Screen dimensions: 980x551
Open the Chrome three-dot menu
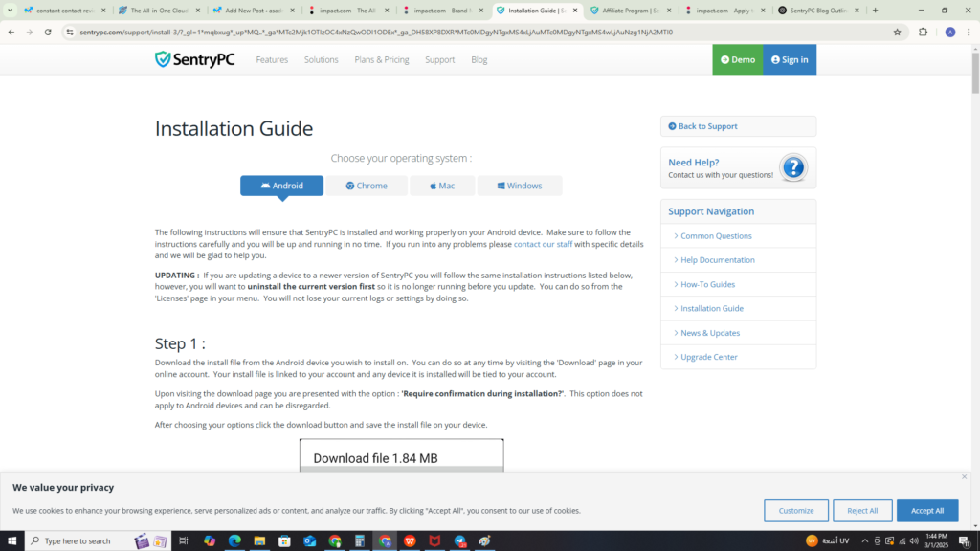click(969, 32)
